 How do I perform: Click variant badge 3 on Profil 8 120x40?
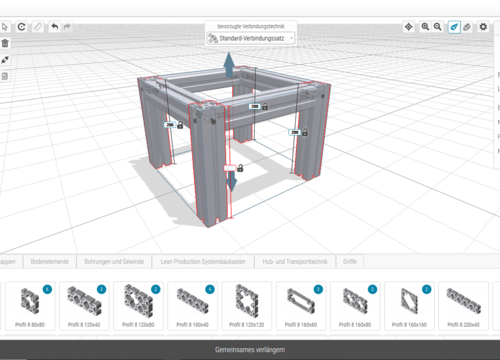101,289
